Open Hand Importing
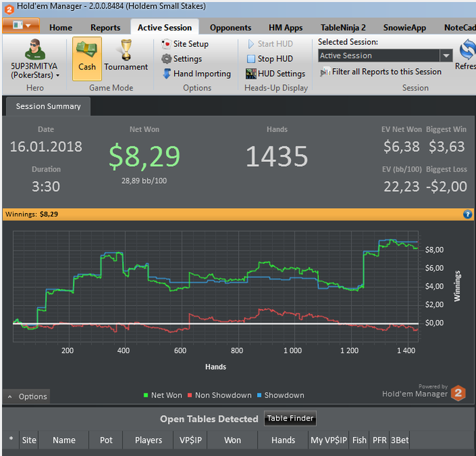This screenshot has height=456, width=476. 197,74
